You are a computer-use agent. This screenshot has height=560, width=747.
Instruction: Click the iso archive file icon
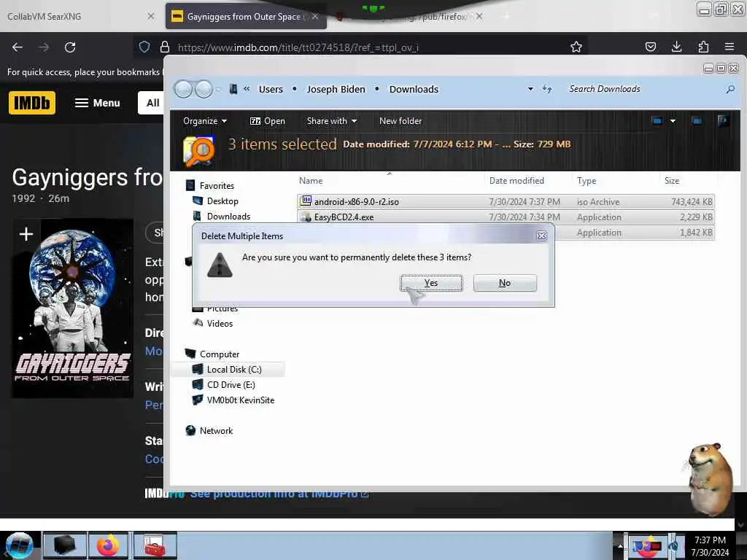coord(306,201)
